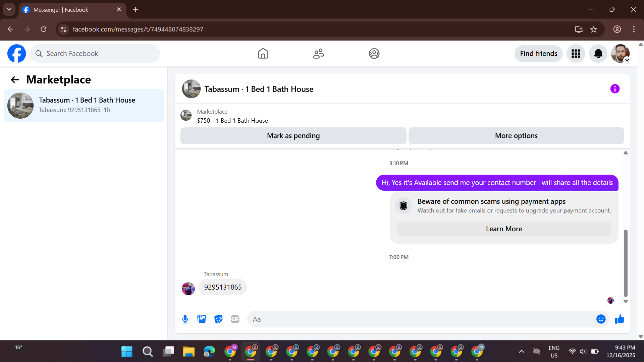The width and height of the screenshot is (644, 362).
Task: Click the chat scrollbar thumb
Action: [x=626, y=263]
